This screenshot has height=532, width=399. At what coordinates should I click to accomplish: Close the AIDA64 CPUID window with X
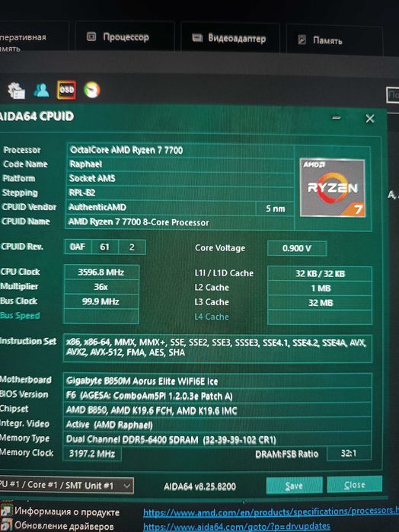370,119
